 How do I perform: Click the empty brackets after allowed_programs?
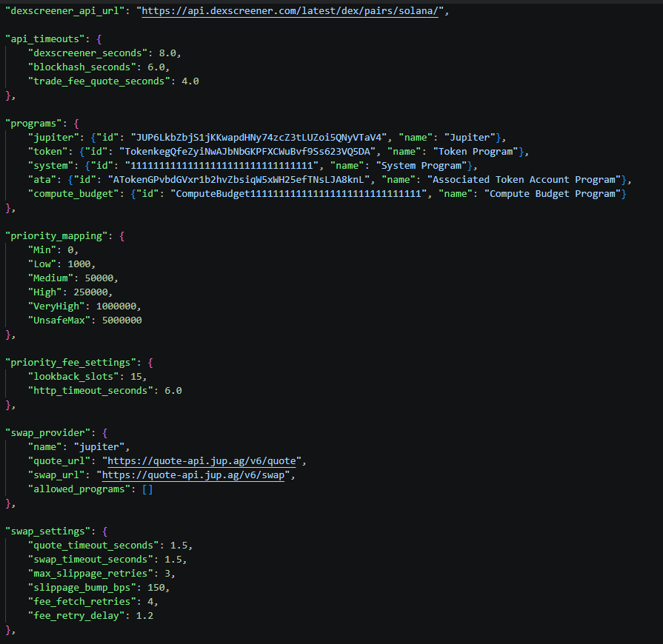[x=147, y=489]
